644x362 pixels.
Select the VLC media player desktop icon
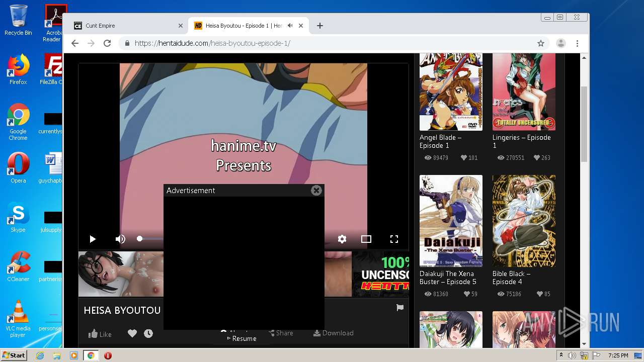coord(18,319)
